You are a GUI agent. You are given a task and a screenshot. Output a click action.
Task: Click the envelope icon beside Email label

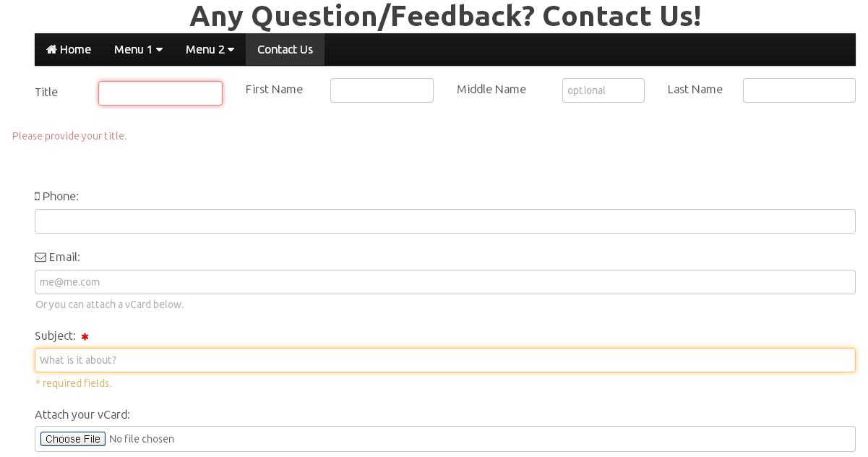(x=40, y=257)
